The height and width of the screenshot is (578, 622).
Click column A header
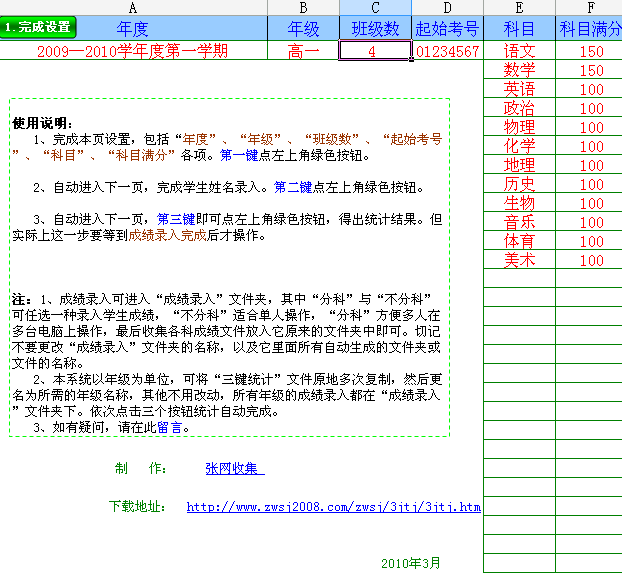click(x=133, y=8)
